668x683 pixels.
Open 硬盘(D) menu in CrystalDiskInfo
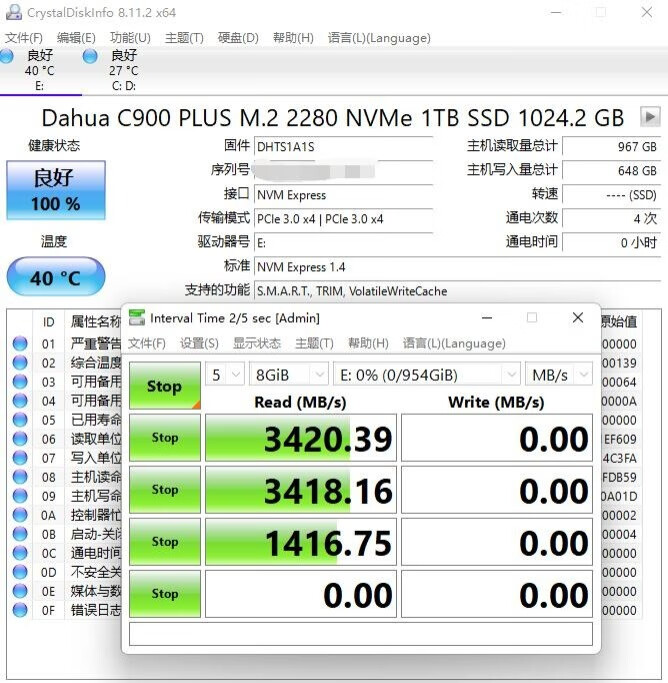(238, 38)
